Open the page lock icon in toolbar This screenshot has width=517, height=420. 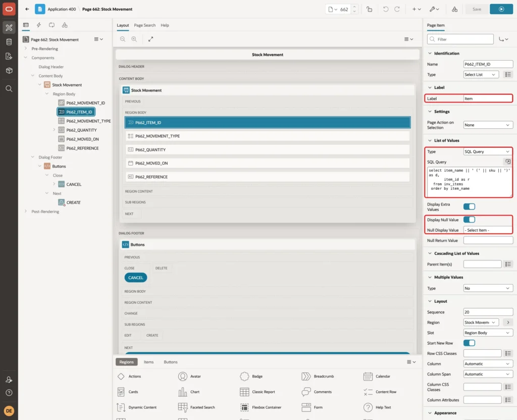click(x=369, y=9)
